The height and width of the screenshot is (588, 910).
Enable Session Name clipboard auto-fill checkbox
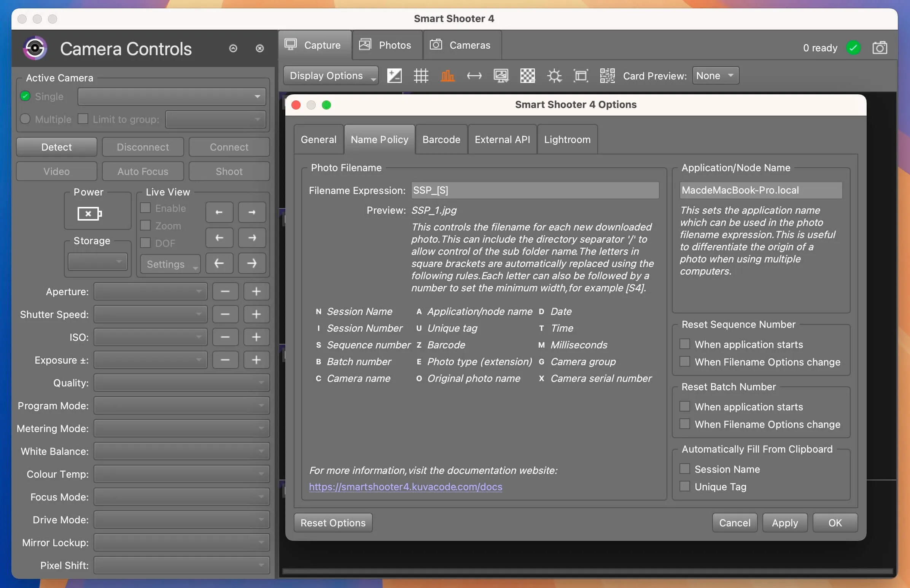[685, 469]
